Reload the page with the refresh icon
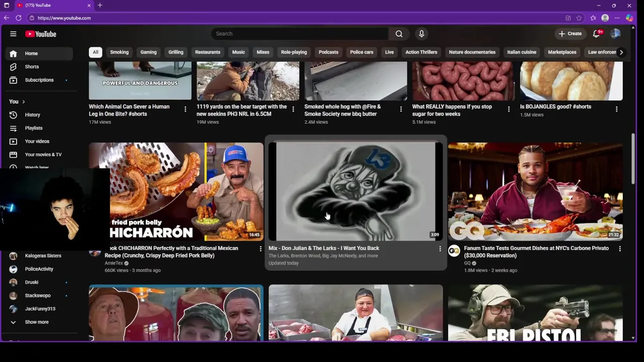This screenshot has width=644, height=362. 19,18
